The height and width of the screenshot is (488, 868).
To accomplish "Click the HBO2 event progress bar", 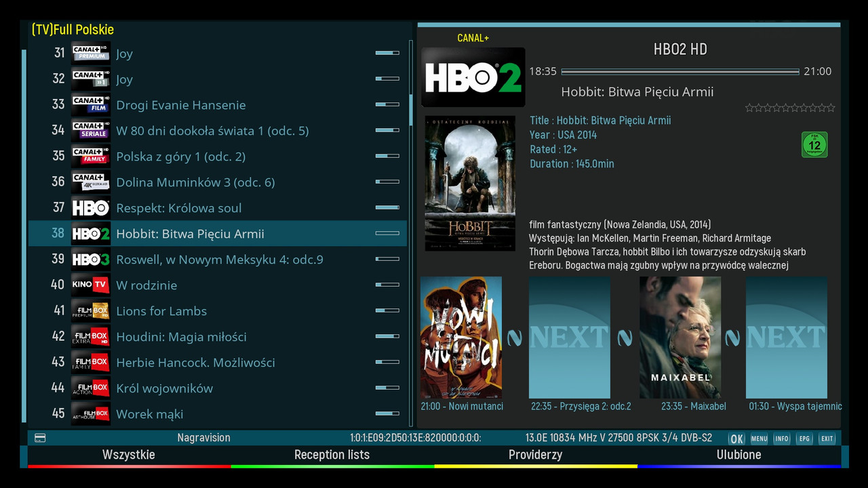I will click(x=680, y=71).
